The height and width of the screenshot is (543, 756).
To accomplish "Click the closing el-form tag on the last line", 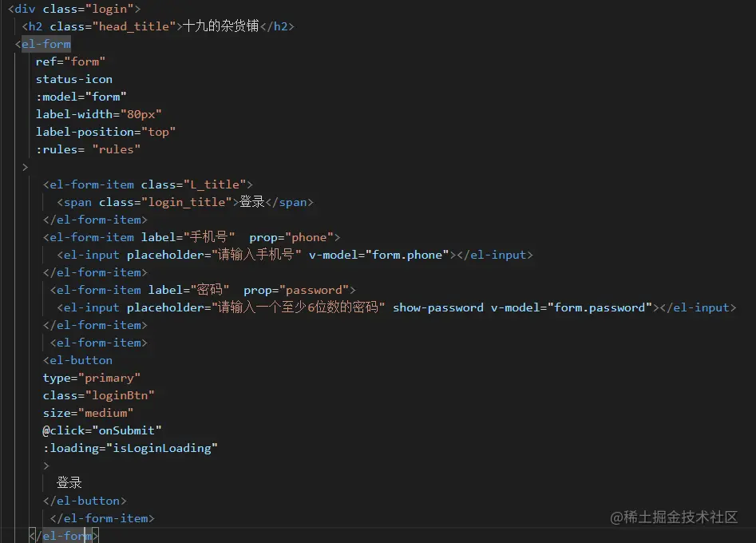I will [x=64, y=536].
